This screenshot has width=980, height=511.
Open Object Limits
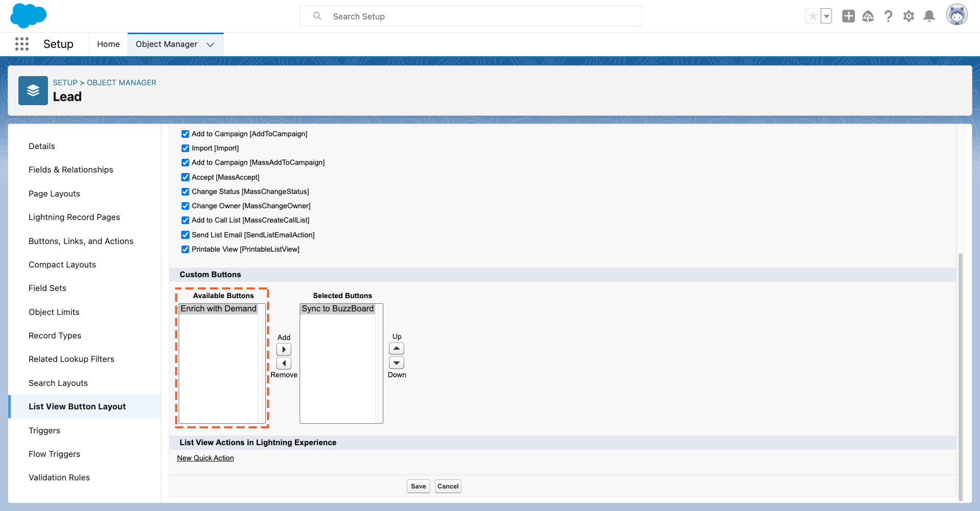point(54,312)
